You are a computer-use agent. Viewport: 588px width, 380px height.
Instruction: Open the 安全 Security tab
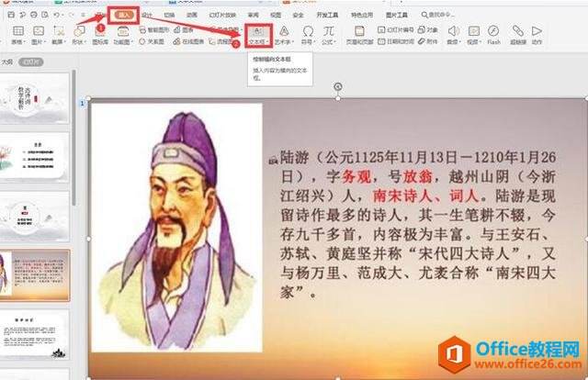298,15
